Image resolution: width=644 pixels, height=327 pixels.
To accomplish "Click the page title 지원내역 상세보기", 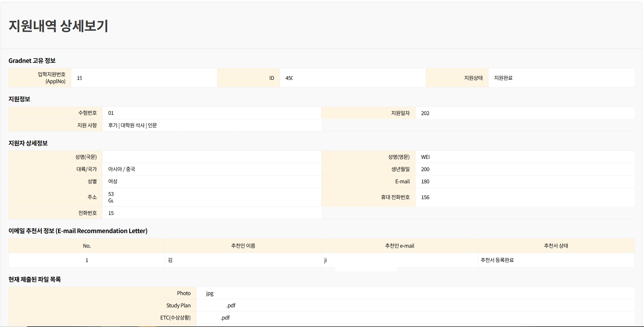I will [x=58, y=26].
